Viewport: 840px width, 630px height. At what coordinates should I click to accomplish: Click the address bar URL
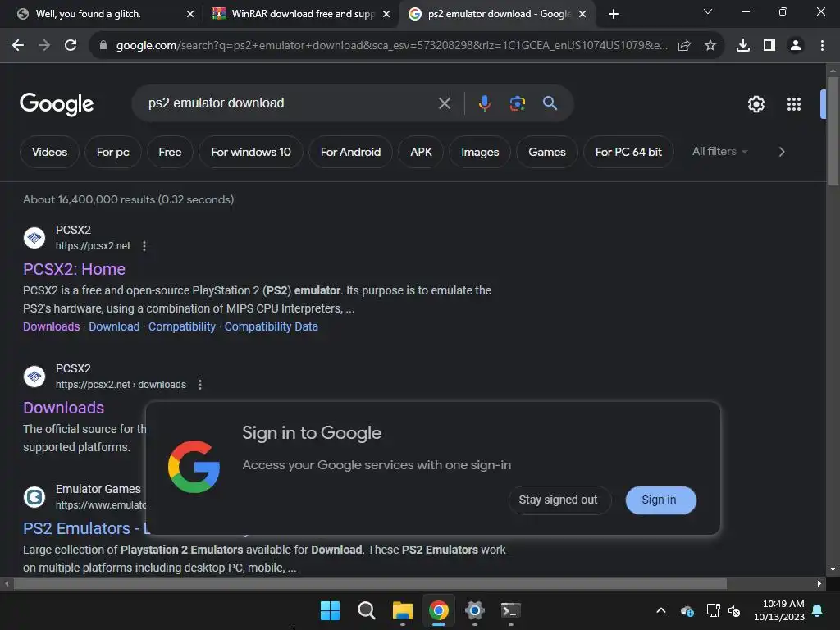click(x=391, y=46)
